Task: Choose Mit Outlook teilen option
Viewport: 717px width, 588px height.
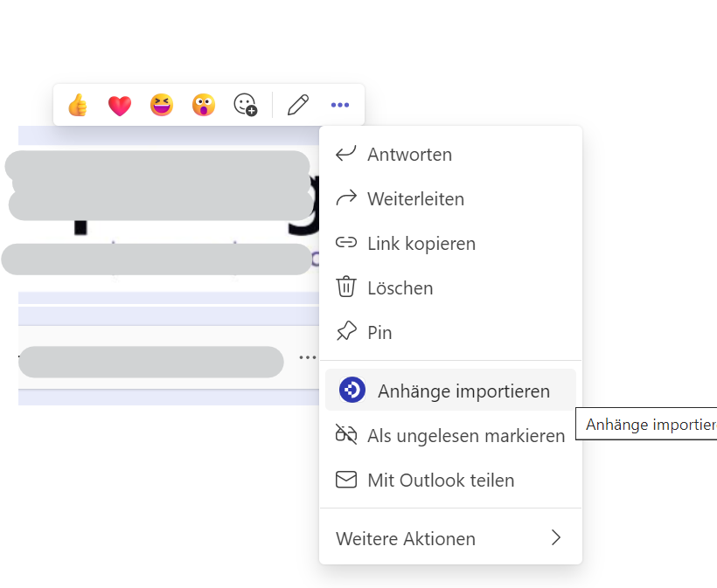Action: point(441,481)
